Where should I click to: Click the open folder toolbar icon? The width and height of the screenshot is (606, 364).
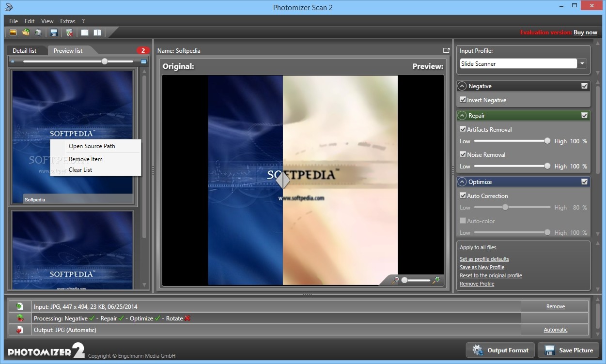[x=26, y=33]
